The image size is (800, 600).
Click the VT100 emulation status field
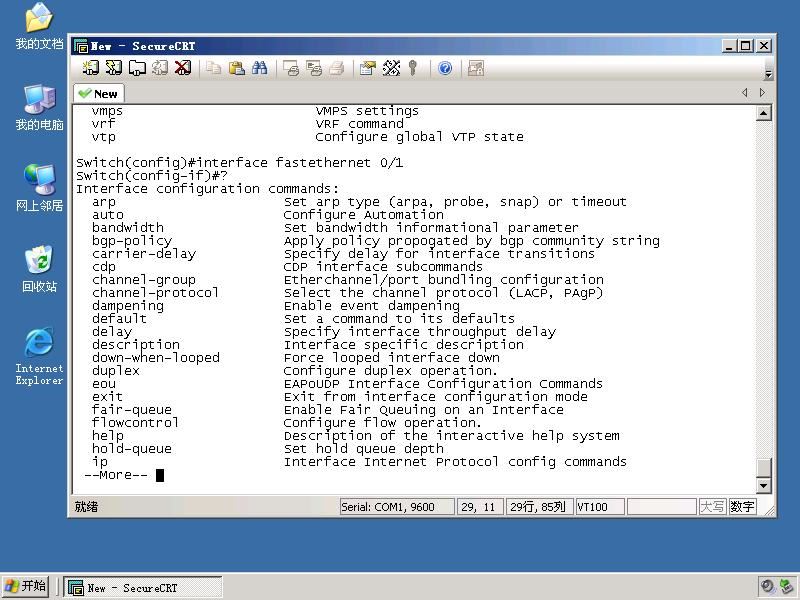(600, 507)
